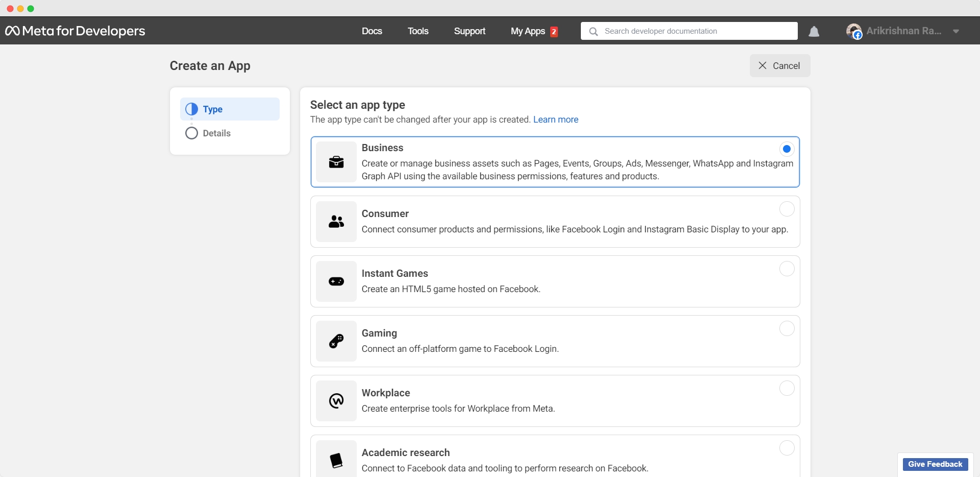Select the Workplace radio button
The height and width of the screenshot is (477, 980).
[x=787, y=388]
